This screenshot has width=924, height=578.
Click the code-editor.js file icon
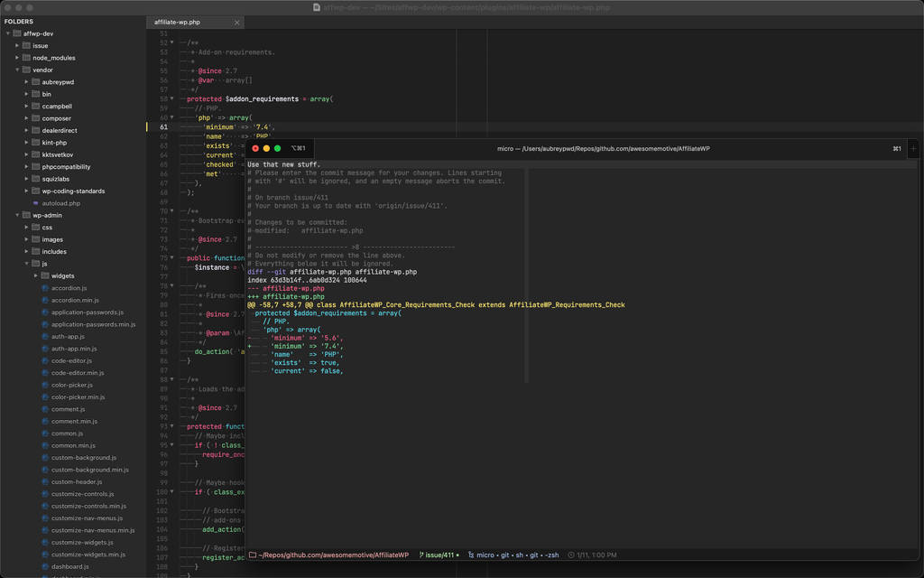click(45, 360)
